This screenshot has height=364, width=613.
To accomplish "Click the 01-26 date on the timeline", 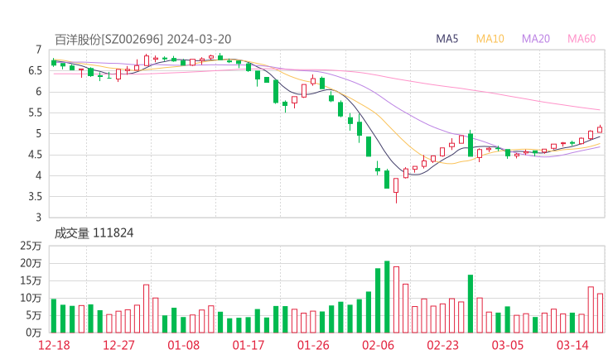I will [x=312, y=345].
